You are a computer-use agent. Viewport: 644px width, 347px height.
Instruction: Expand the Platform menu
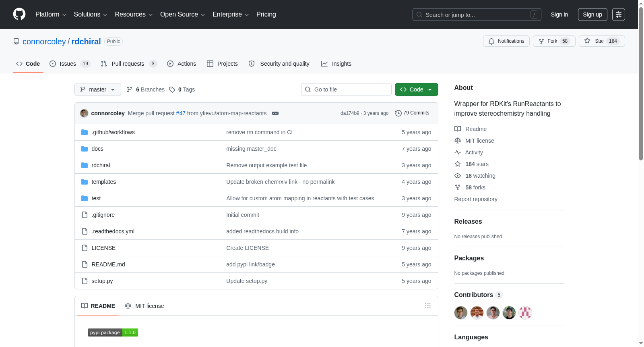coord(51,15)
